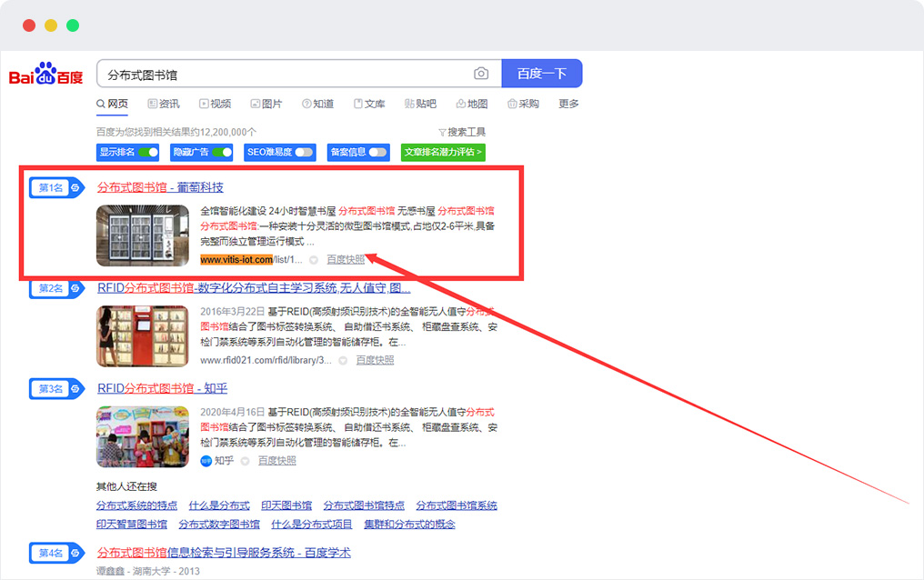
Task: Click the small gray icon after 知乎 source
Action: click(x=246, y=461)
